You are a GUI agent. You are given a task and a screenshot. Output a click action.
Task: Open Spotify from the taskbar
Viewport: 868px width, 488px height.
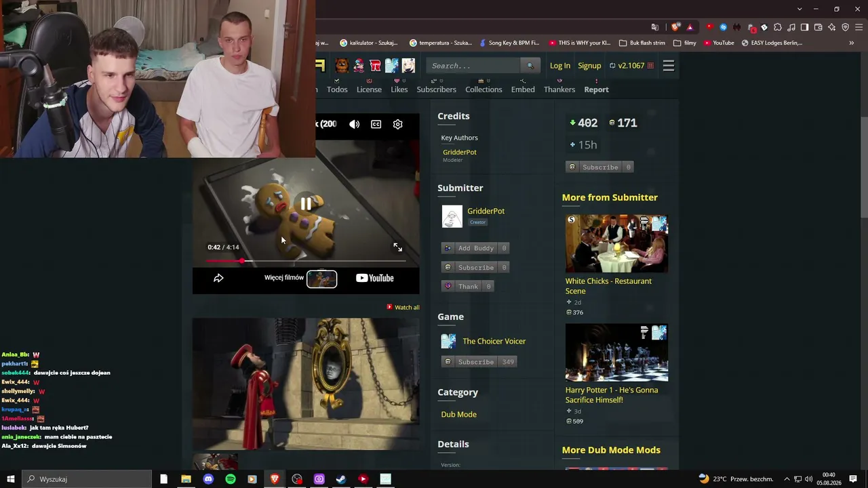click(x=231, y=479)
